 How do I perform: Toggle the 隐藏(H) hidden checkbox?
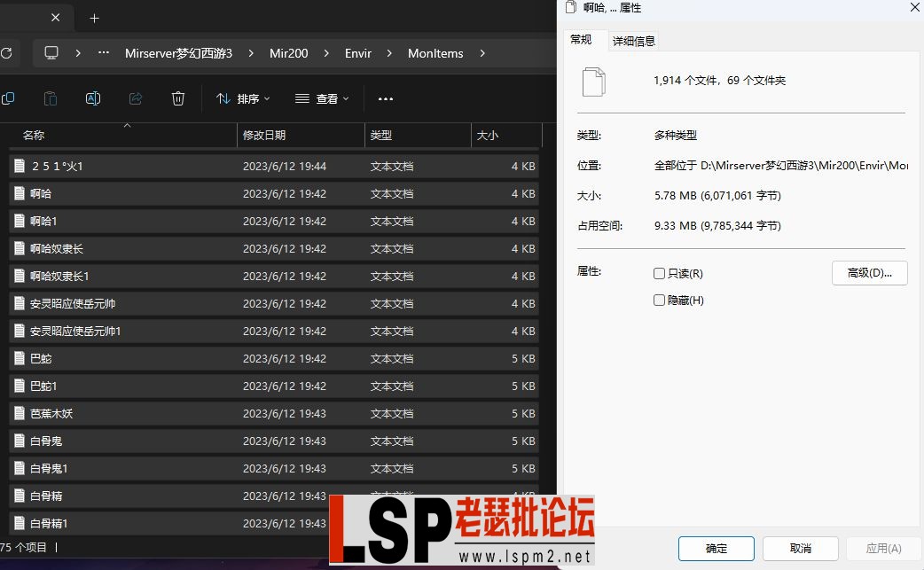click(660, 301)
